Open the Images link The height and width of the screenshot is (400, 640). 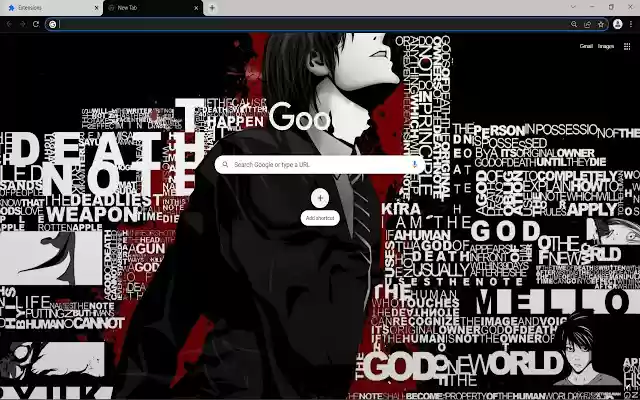click(606, 46)
